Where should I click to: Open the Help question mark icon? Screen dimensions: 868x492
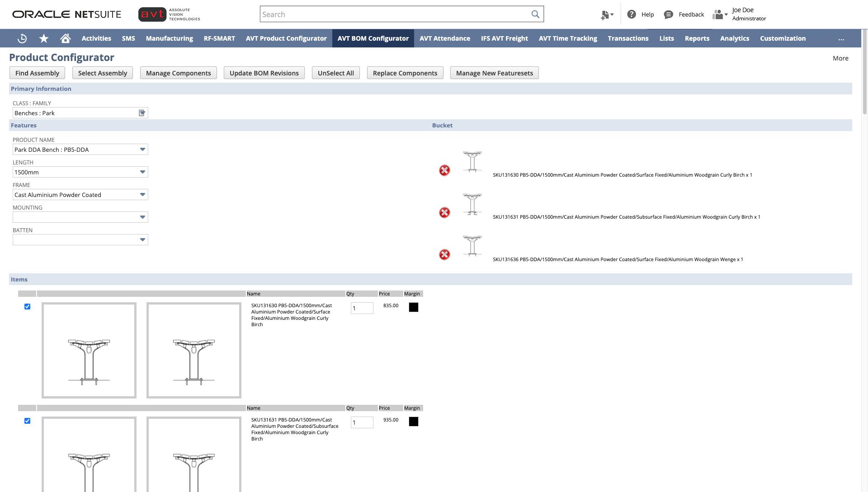pyautogui.click(x=632, y=14)
